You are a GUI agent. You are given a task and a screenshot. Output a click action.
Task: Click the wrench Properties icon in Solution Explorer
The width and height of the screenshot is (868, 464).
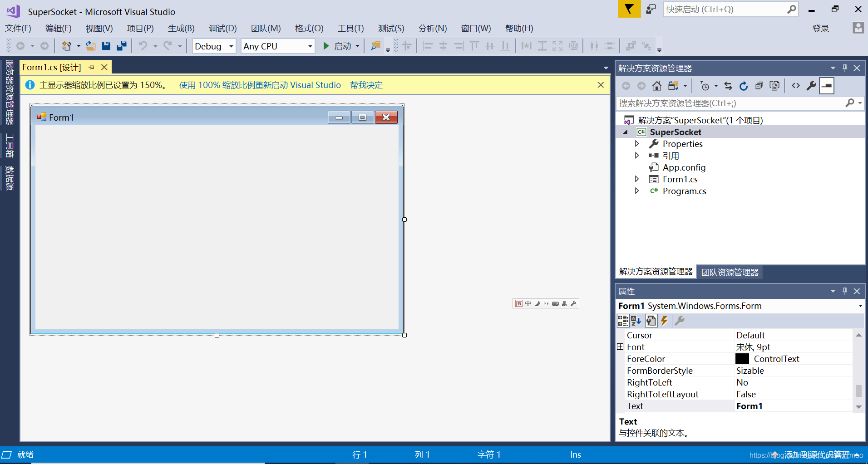coord(811,86)
